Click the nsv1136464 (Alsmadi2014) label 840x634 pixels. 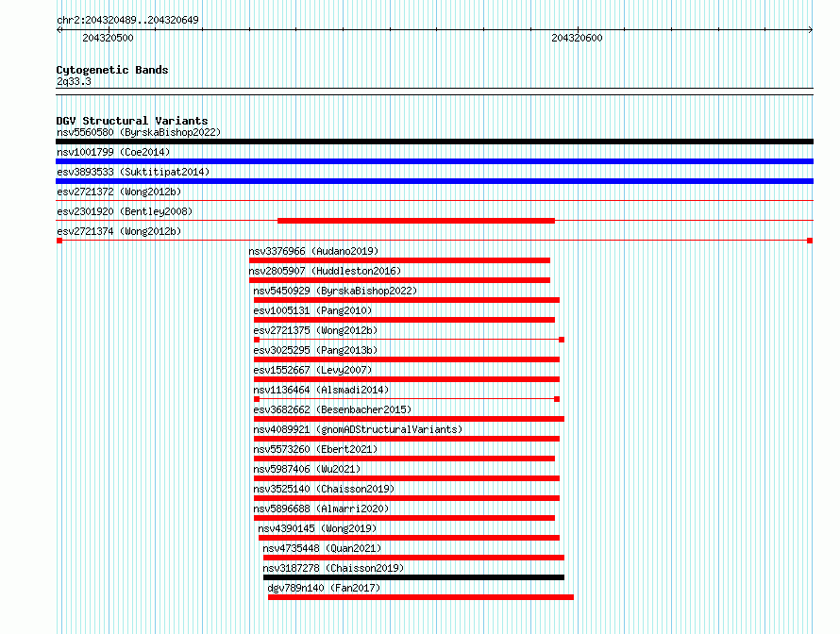tap(322, 390)
